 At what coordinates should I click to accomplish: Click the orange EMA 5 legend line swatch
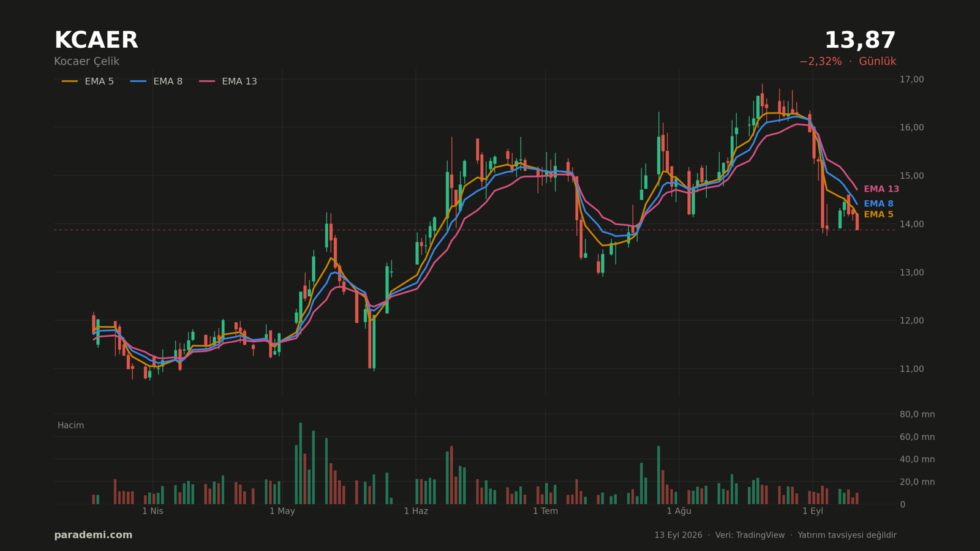(x=70, y=81)
